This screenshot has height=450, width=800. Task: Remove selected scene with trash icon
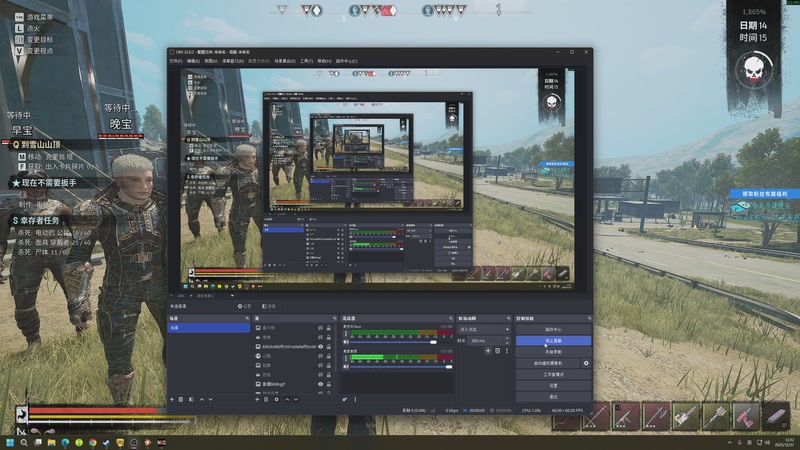coord(181,399)
